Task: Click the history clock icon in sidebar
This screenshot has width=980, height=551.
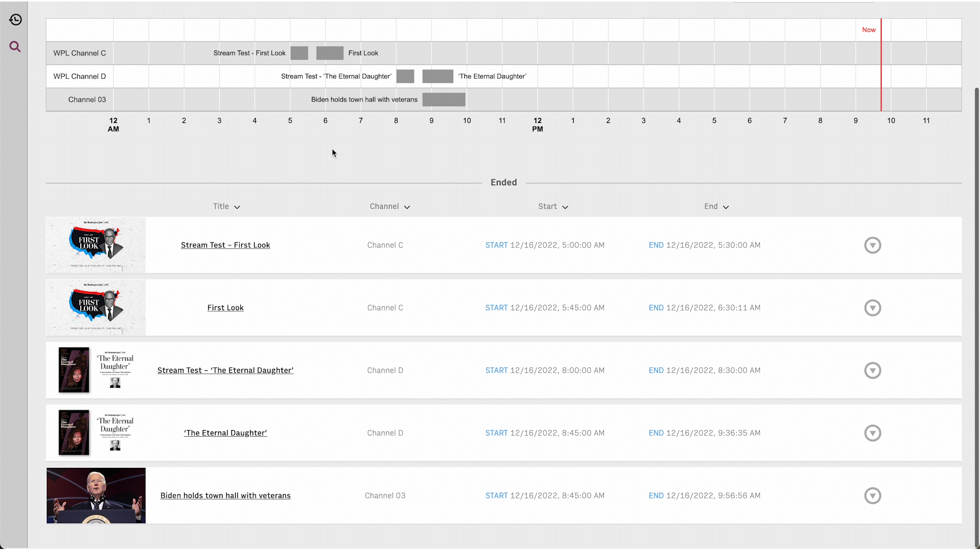Action: [x=15, y=20]
